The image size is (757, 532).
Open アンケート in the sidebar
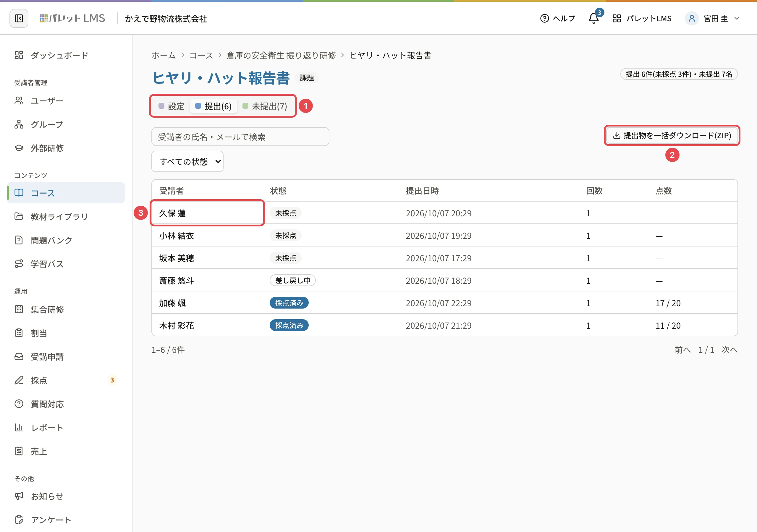pos(66,520)
